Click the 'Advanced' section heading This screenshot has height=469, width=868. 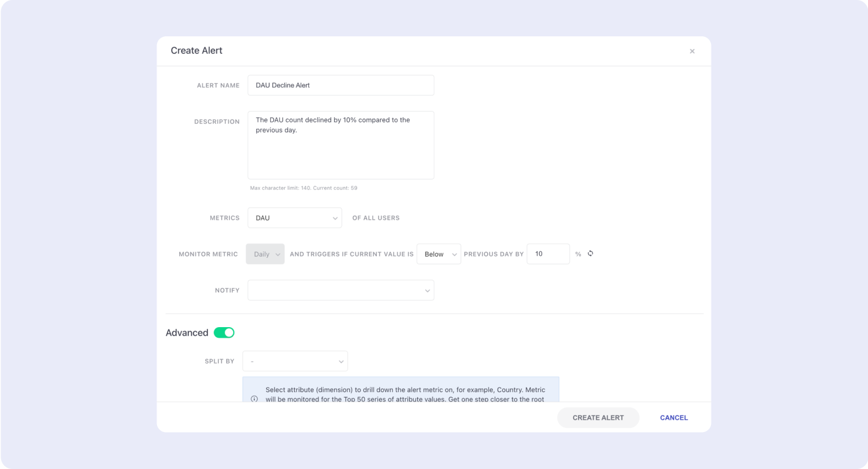tap(187, 333)
